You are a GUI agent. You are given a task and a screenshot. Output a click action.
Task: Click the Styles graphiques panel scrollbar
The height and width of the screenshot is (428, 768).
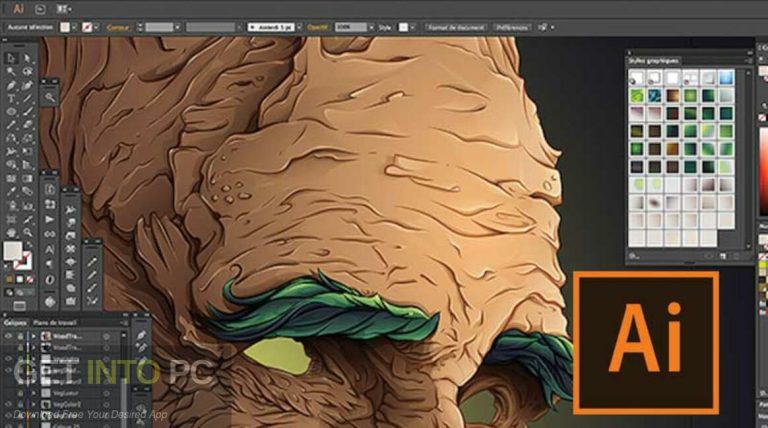pyautogui.click(x=748, y=158)
